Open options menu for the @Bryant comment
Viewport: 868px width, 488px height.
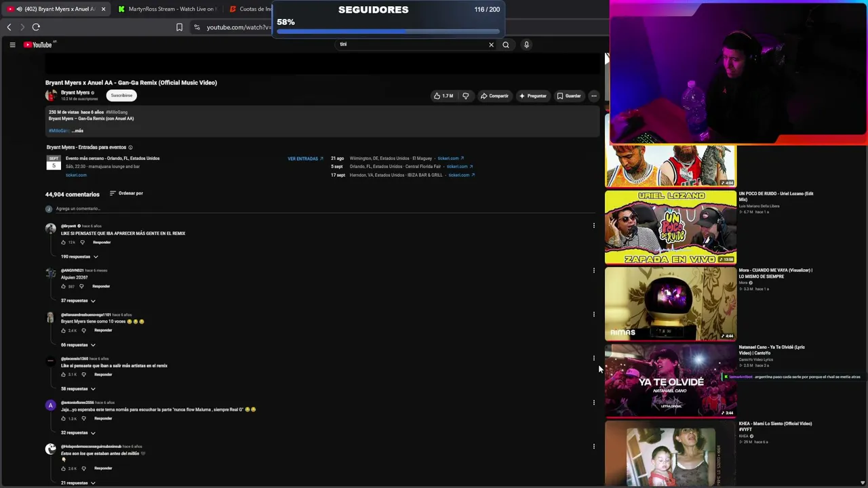(x=594, y=226)
